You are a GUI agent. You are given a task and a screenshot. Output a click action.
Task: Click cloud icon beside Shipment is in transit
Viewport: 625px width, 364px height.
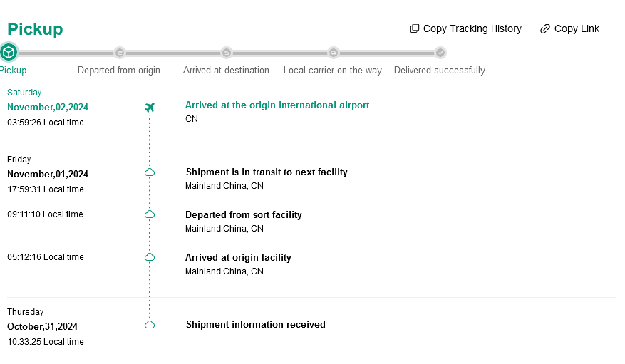(x=150, y=172)
